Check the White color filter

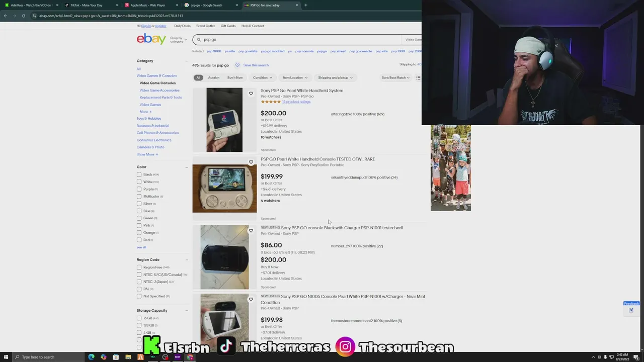click(139, 182)
